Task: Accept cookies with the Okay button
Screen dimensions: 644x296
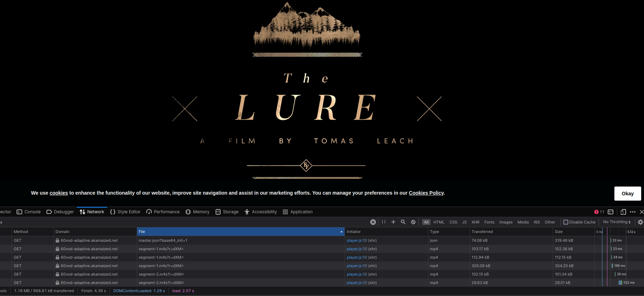Action: click(x=627, y=194)
